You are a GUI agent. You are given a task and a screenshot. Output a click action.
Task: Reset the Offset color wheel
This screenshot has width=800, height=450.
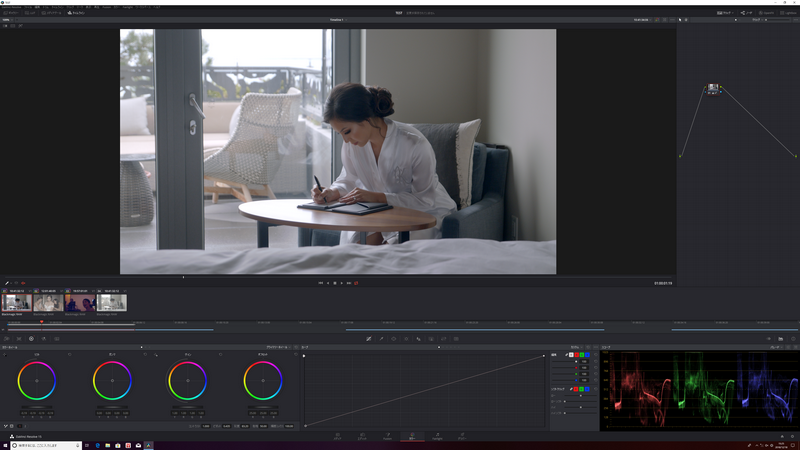(296, 355)
